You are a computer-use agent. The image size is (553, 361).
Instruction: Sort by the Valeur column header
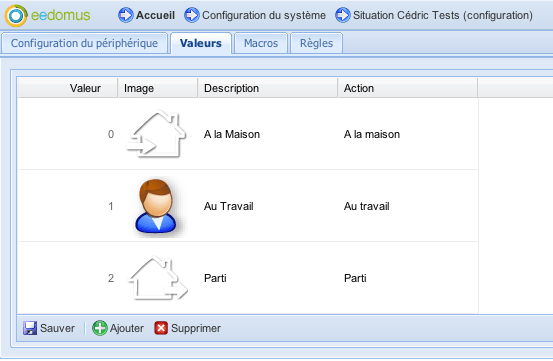[67, 88]
